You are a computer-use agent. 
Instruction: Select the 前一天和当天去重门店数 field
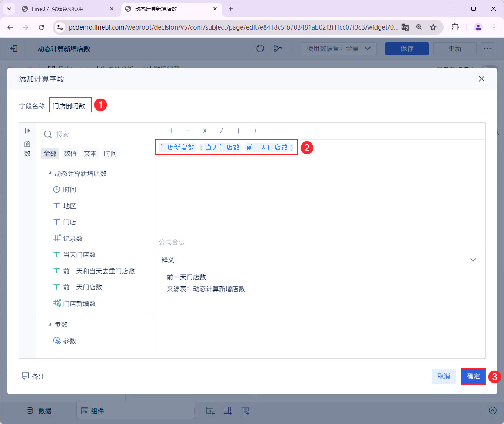click(99, 271)
